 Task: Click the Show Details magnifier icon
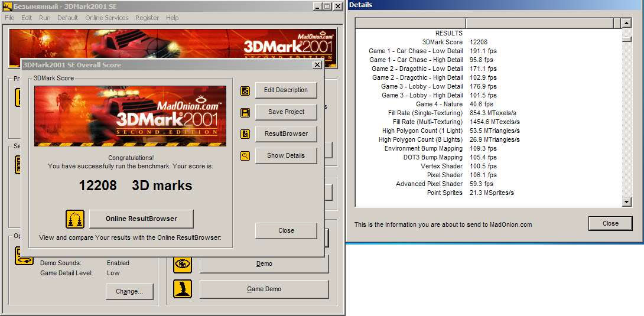click(x=245, y=156)
